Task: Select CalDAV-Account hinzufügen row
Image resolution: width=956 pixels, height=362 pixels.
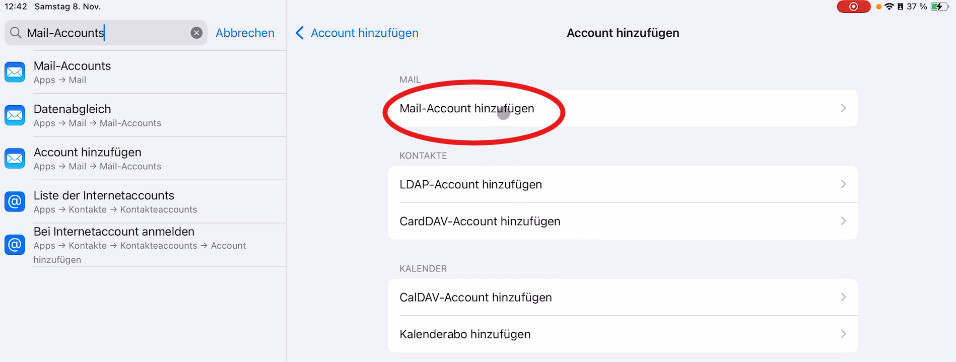Action: 622,297
